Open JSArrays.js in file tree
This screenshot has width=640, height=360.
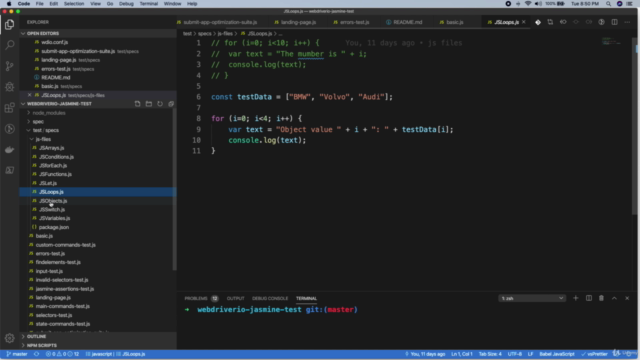(x=51, y=148)
